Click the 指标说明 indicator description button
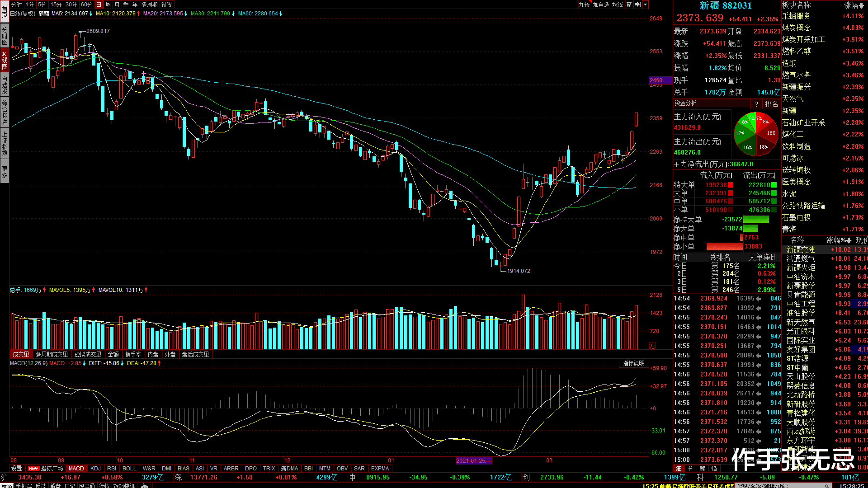Screen dimensions: 868x488 tap(633, 363)
